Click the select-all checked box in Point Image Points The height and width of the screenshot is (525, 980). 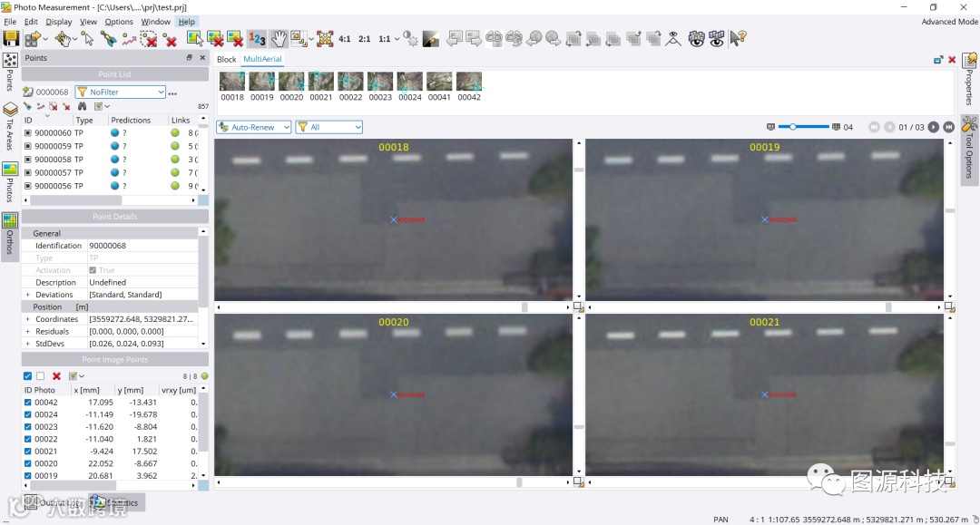click(27, 375)
